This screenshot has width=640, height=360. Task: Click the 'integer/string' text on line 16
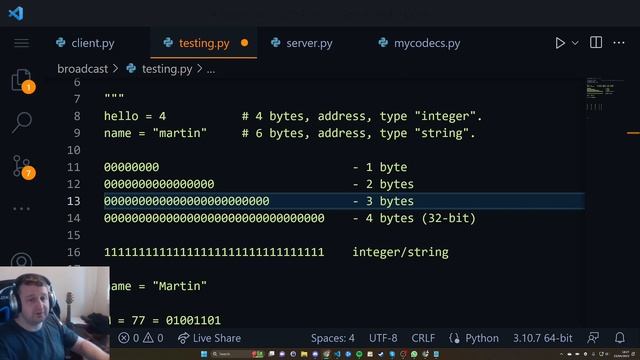pos(400,252)
